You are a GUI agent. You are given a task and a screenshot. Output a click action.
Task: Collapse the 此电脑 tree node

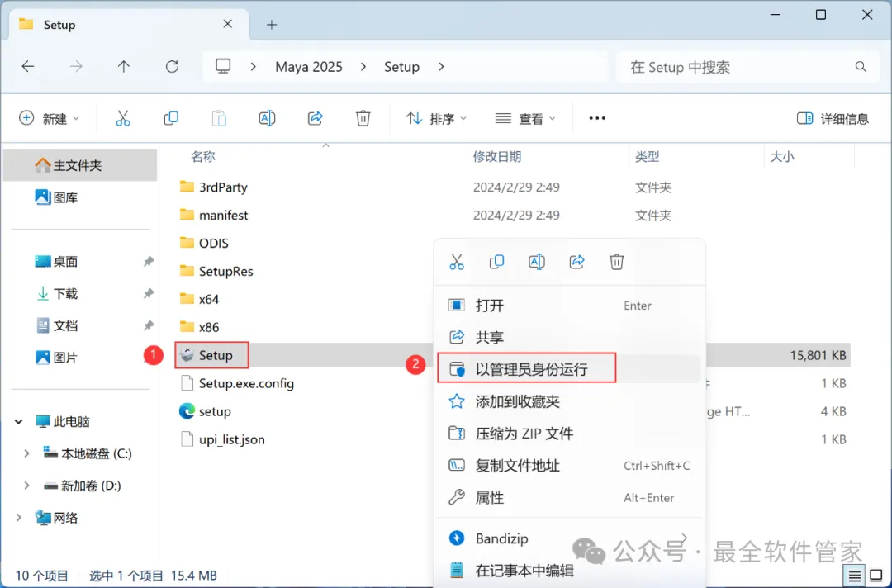coord(19,421)
